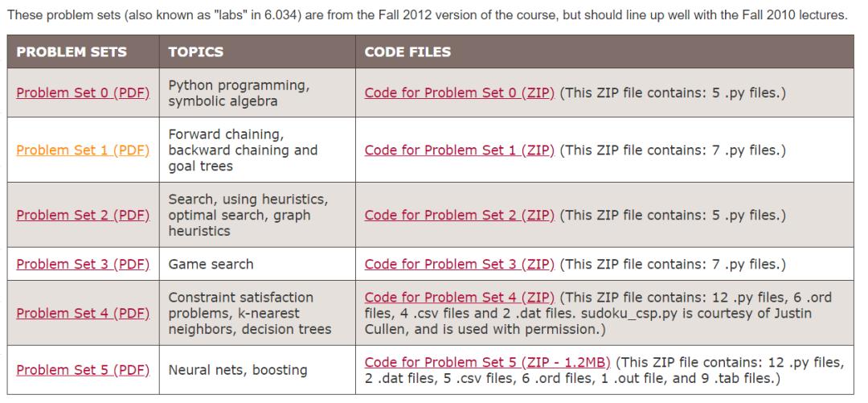Click the CODE FILES column header
This screenshot has height=403, width=868.
pos(407,52)
